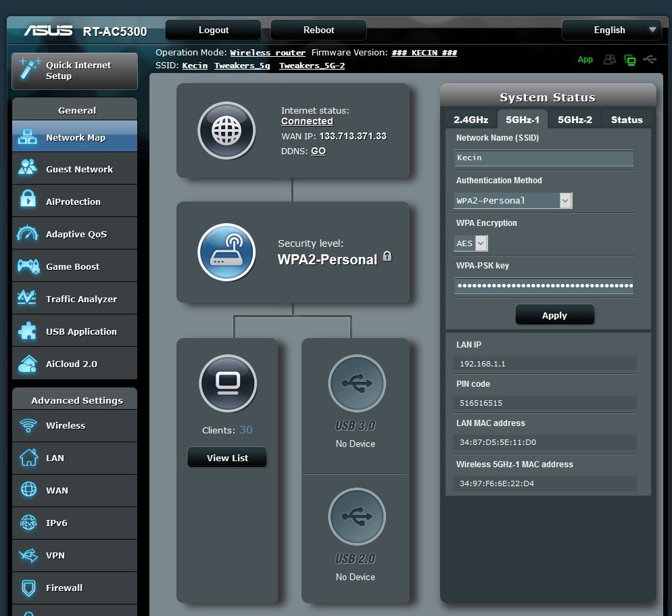The width and height of the screenshot is (672, 616).
Task: Click the WAN globe icon
Action: click(x=28, y=489)
